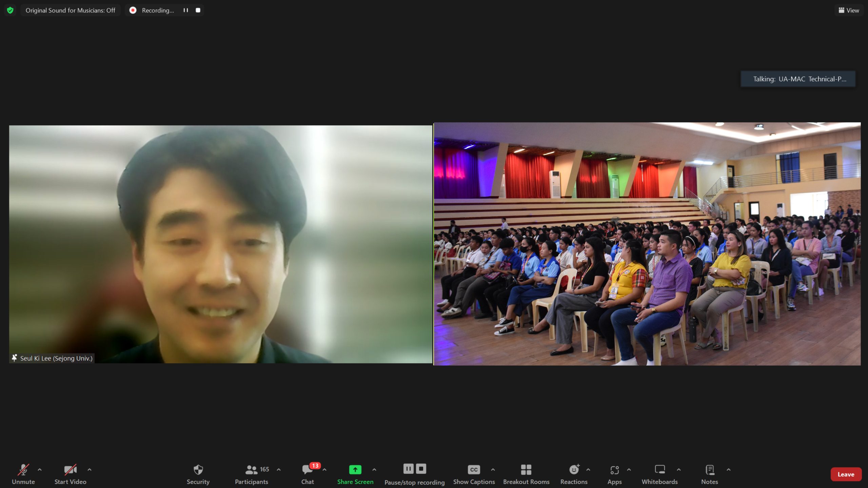Screen dimensions: 868x488
Task: Expand share screen options chevron
Action: point(374,469)
